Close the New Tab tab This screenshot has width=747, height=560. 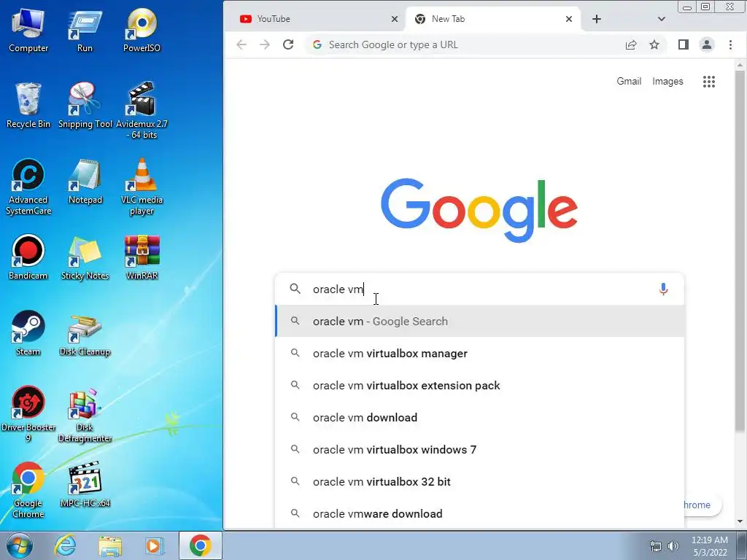point(569,19)
